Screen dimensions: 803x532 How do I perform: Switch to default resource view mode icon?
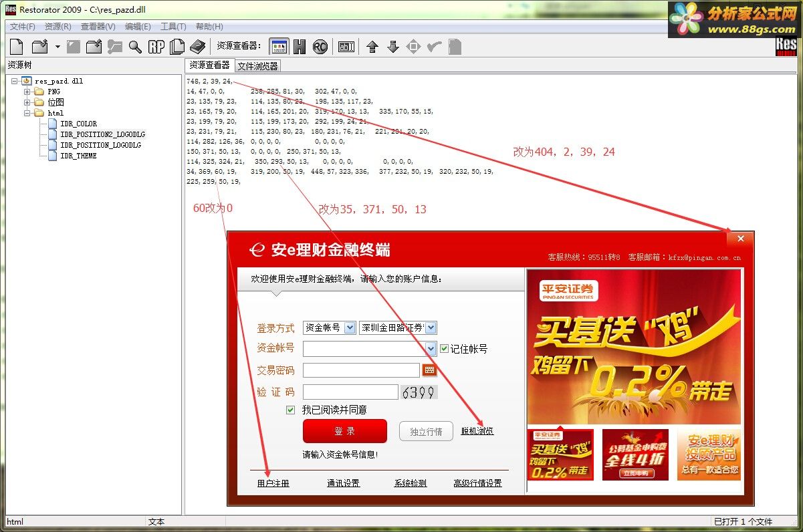click(279, 47)
